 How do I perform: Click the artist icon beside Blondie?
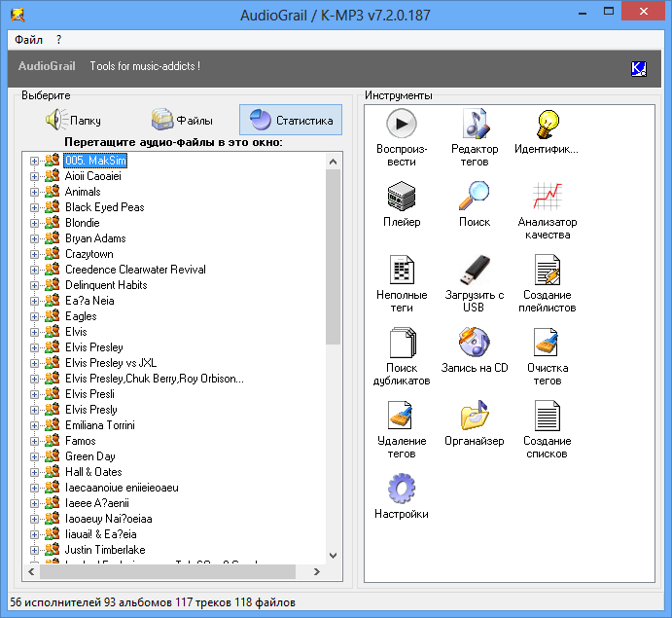point(53,222)
